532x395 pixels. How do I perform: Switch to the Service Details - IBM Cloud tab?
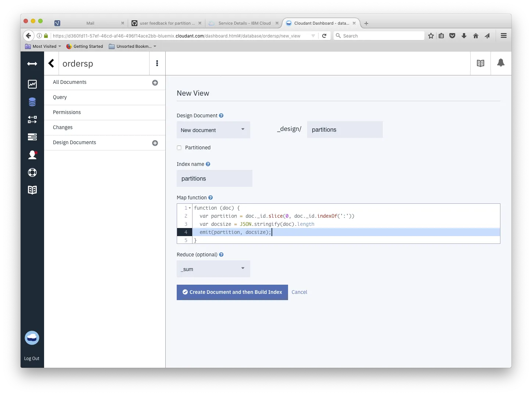pyautogui.click(x=244, y=23)
